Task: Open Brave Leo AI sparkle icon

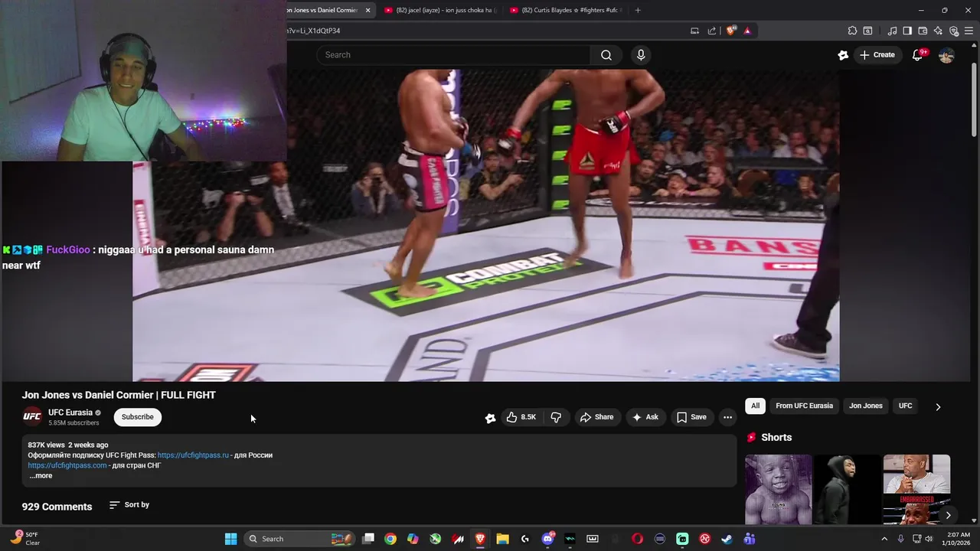Action: point(938,31)
